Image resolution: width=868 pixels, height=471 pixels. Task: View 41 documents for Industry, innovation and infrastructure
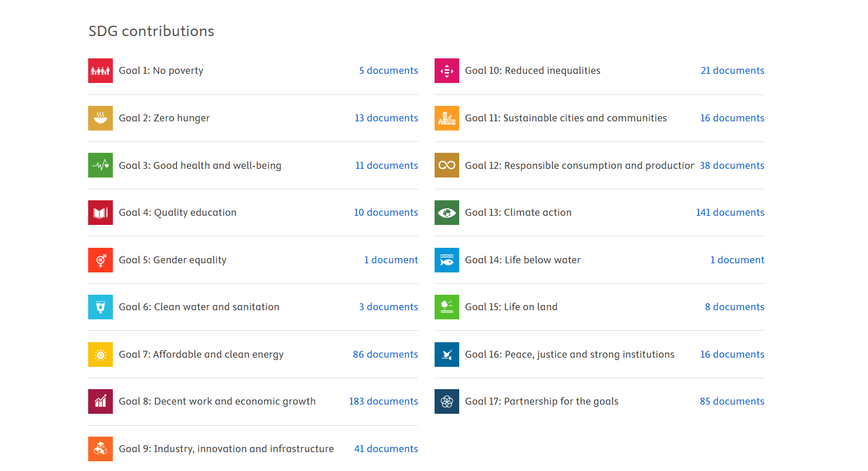[386, 449]
